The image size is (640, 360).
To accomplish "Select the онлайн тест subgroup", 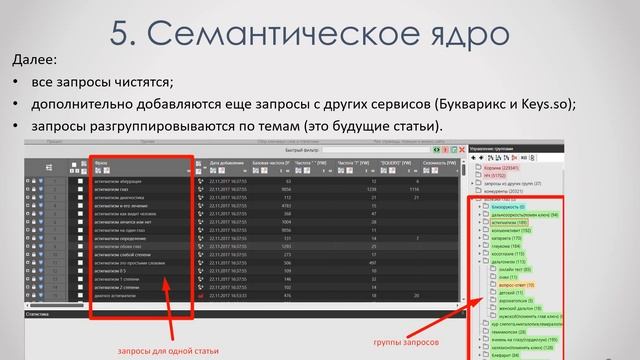I will pyautogui.click(x=515, y=269).
